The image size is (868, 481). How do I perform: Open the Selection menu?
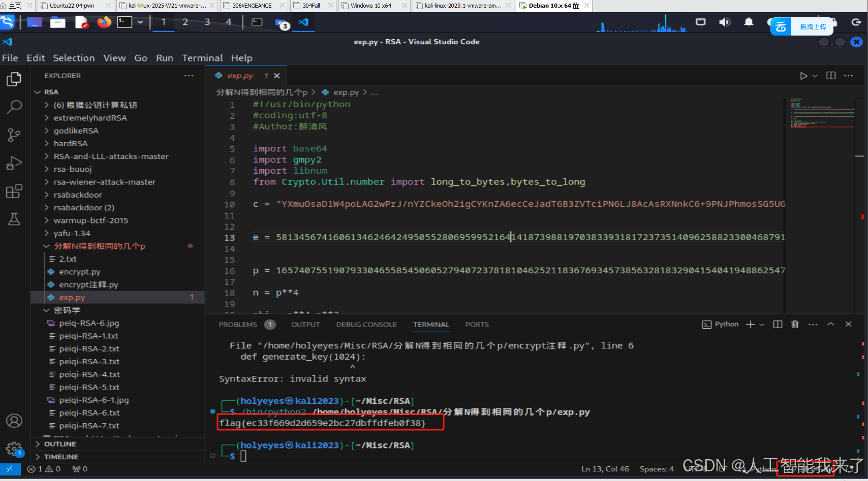[x=74, y=58]
